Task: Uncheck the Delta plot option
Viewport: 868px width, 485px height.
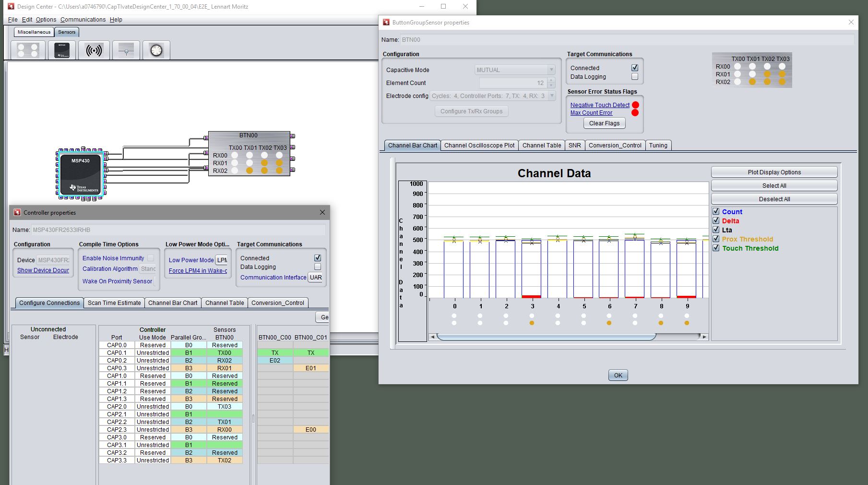Action: [x=716, y=220]
